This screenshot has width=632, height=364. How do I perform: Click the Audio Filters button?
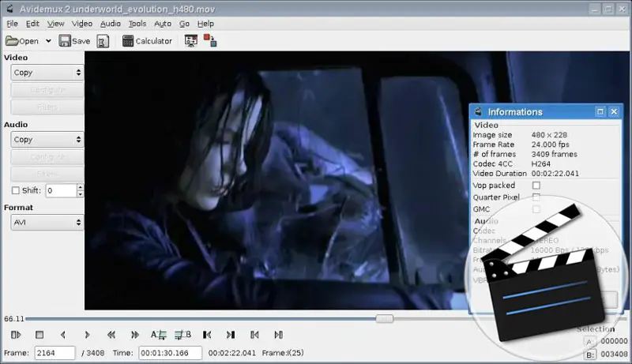[47, 174]
